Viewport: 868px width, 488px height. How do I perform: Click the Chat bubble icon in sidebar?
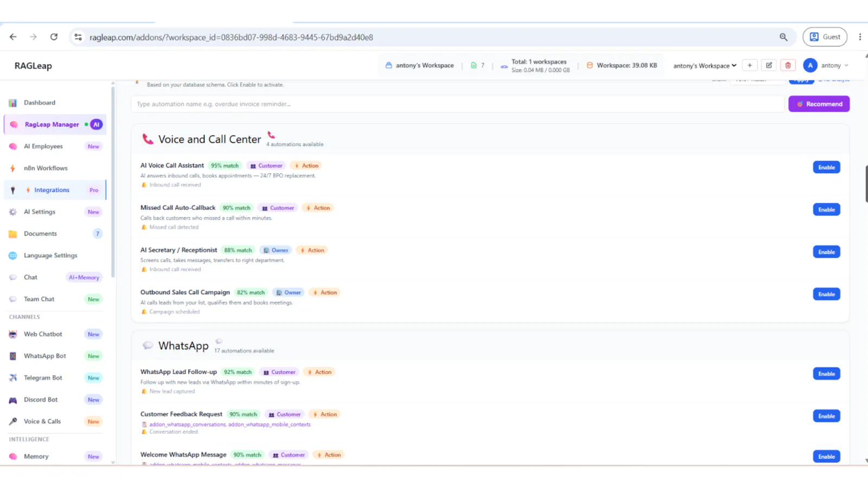pos(13,277)
